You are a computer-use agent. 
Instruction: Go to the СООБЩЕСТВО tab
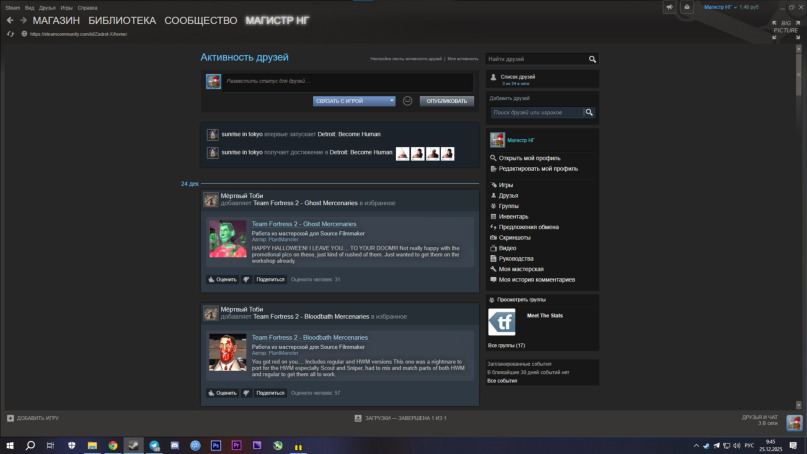(201, 21)
